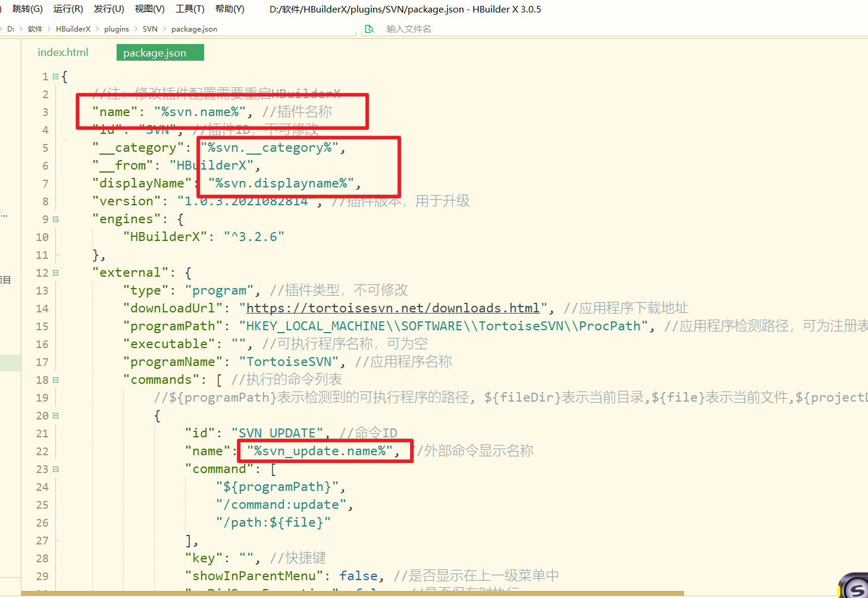
Task: Open the 跳转(G) menu
Action: click(27, 9)
